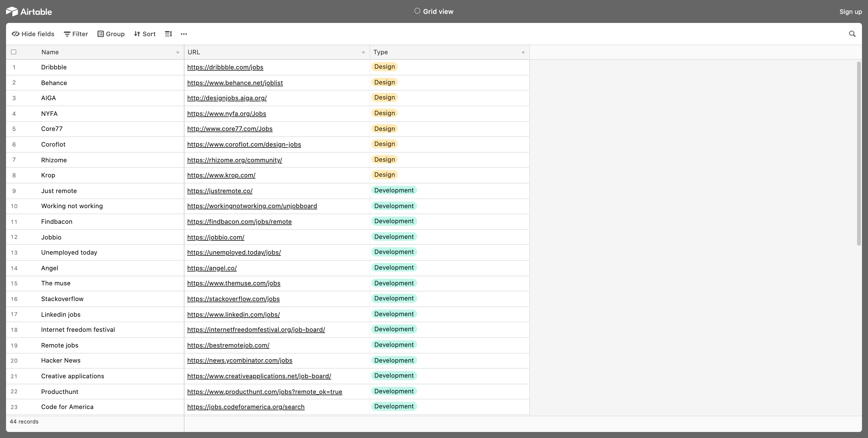The width and height of the screenshot is (868, 438).
Task: Open the dribbble.com/jobs link
Action: pos(225,67)
